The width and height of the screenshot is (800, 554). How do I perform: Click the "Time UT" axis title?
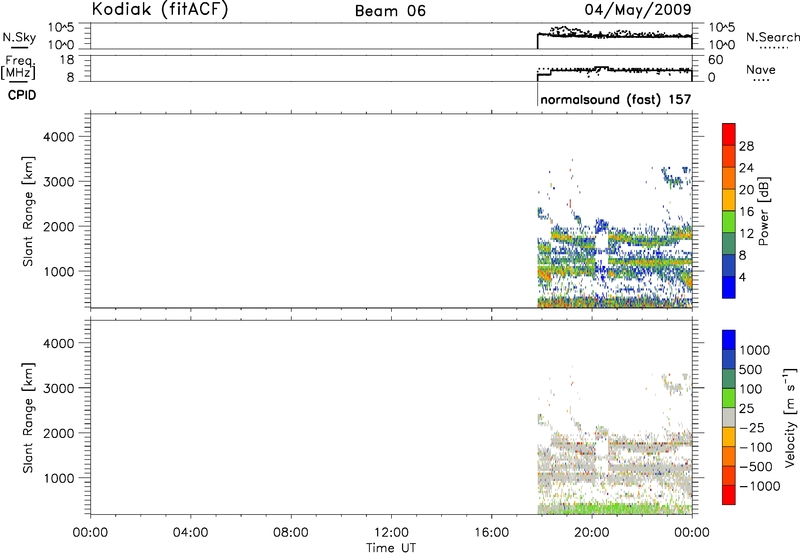click(391, 548)
